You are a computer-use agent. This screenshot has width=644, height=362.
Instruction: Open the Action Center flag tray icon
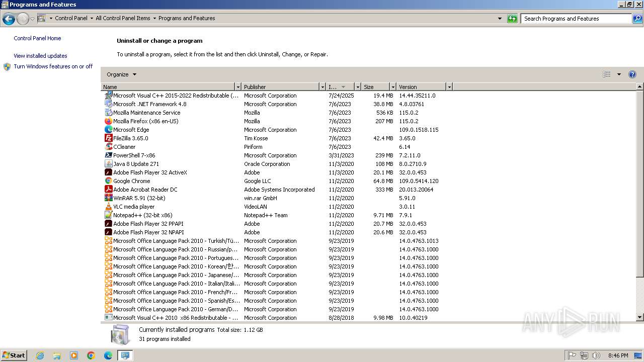(x=572, y=355)
